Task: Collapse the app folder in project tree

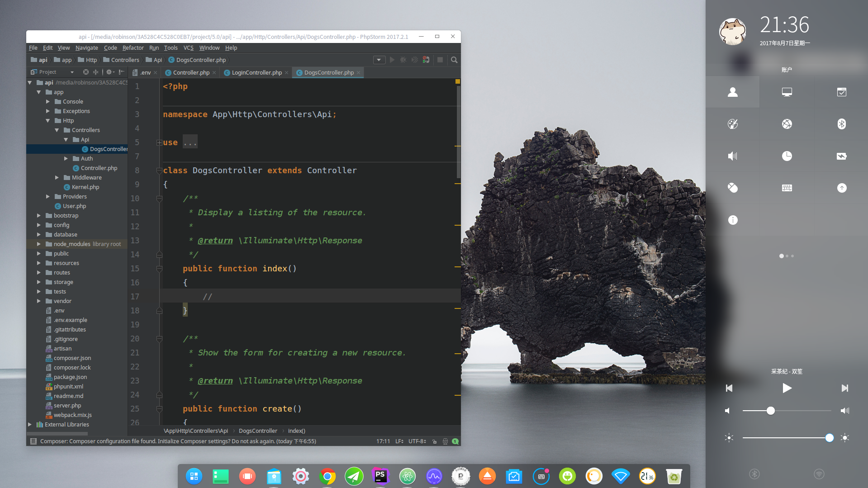Action: 39,92
